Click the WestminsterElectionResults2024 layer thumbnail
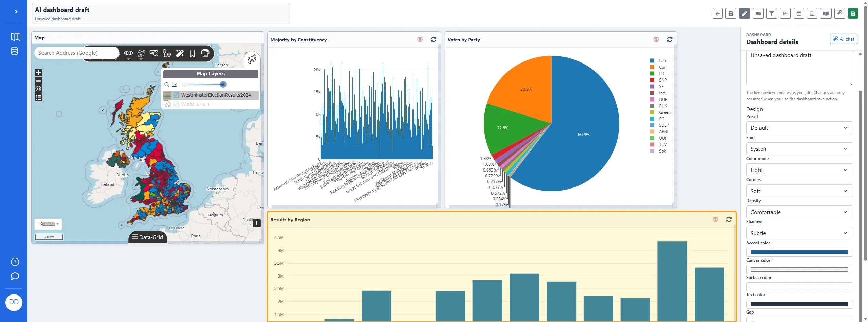The height and width of the screenshot is (322, 868). [x=167, y=95]
